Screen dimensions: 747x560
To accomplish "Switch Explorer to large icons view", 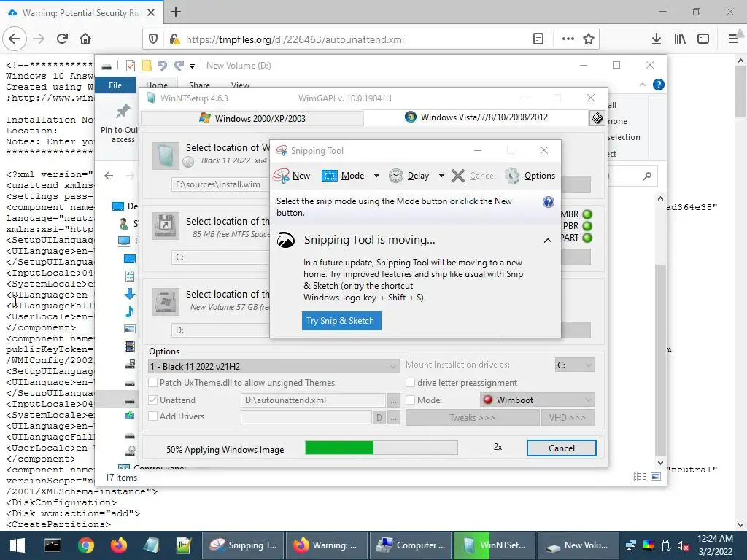I will 656,477.
